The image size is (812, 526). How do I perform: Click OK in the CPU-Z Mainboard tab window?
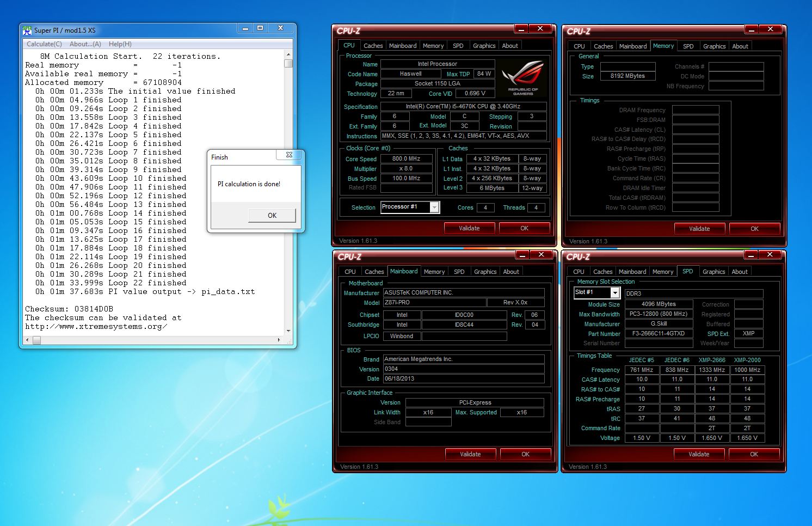tap(525, 454)
